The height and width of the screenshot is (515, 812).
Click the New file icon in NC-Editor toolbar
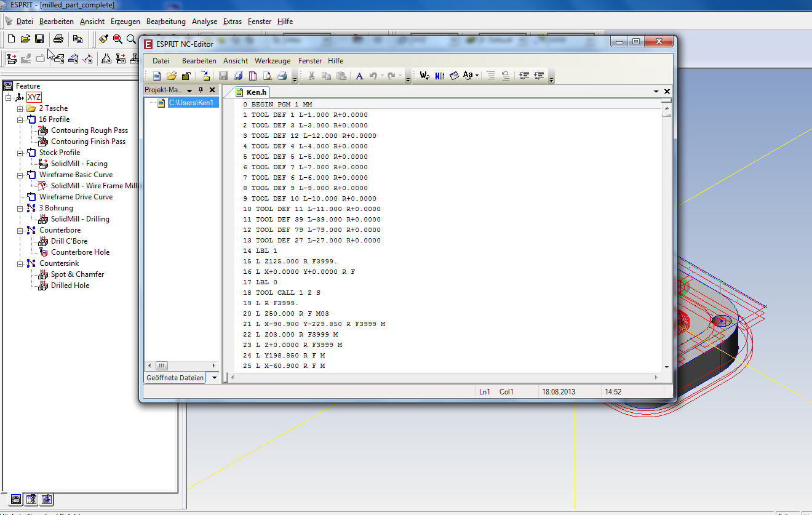click(157, 76)
